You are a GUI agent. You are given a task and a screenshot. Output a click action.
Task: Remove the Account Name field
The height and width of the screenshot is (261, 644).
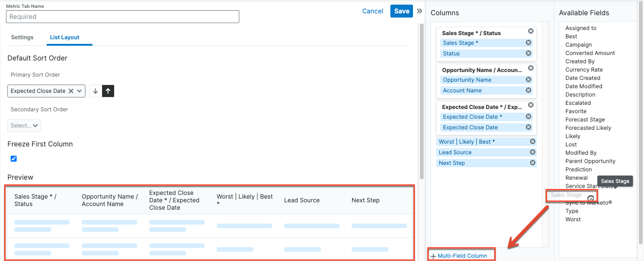coord(529,91)
